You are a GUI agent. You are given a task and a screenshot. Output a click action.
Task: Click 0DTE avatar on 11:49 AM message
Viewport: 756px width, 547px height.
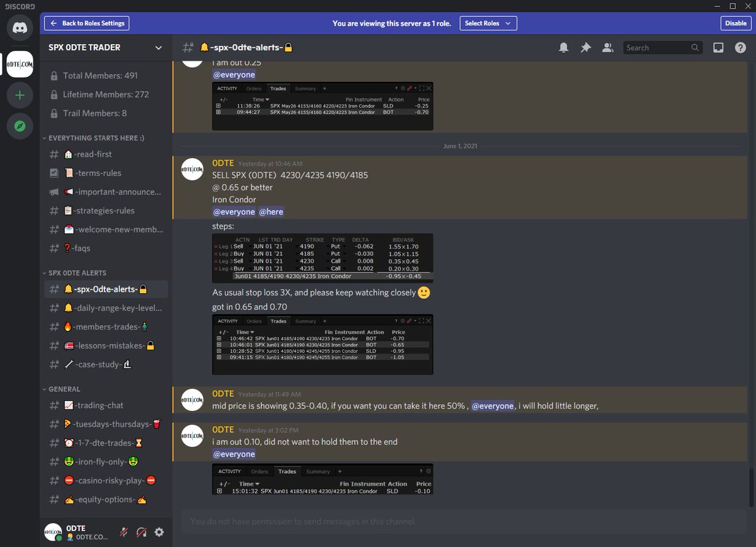coord(192,400)
